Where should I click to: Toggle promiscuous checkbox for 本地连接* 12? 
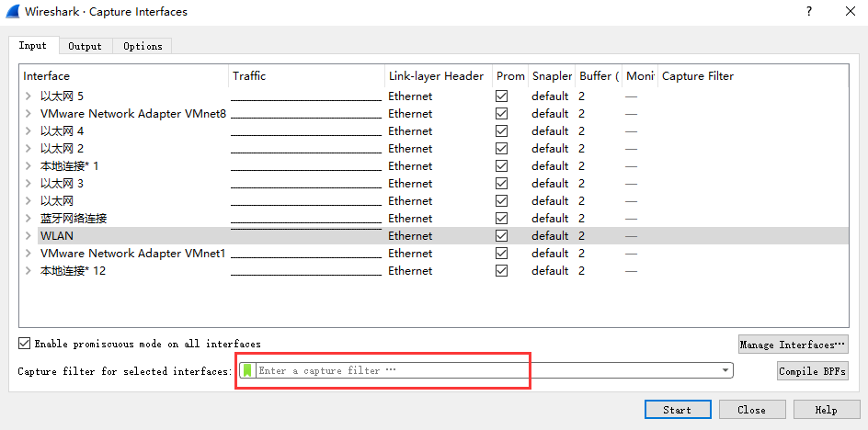coord(501,271)
